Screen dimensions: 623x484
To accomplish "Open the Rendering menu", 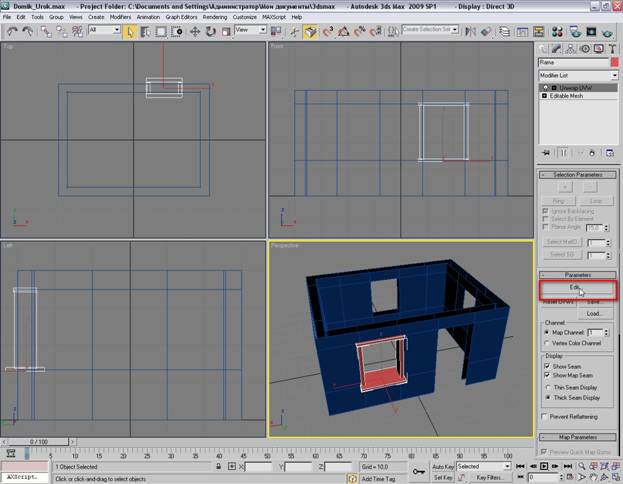I will (x=215, y=17).
